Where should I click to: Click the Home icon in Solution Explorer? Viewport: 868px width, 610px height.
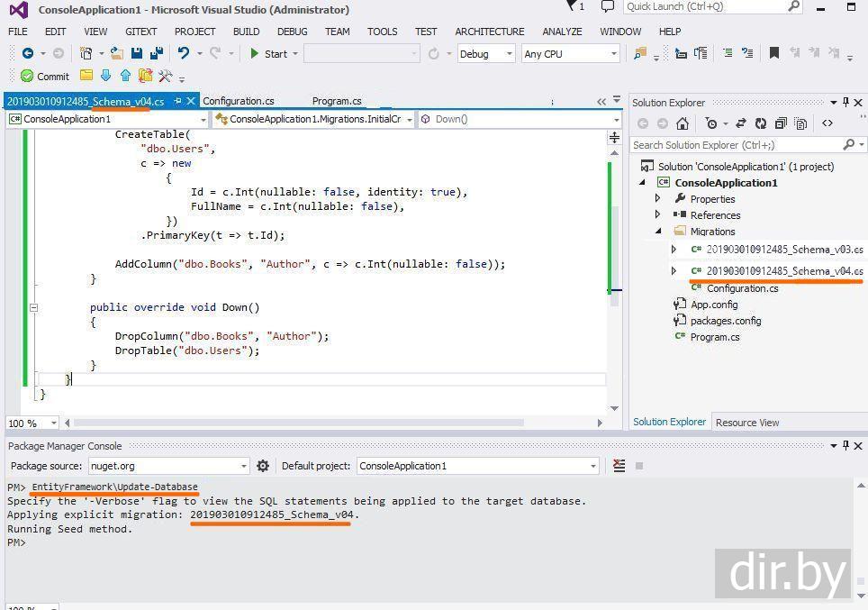[x=683, y=123]
